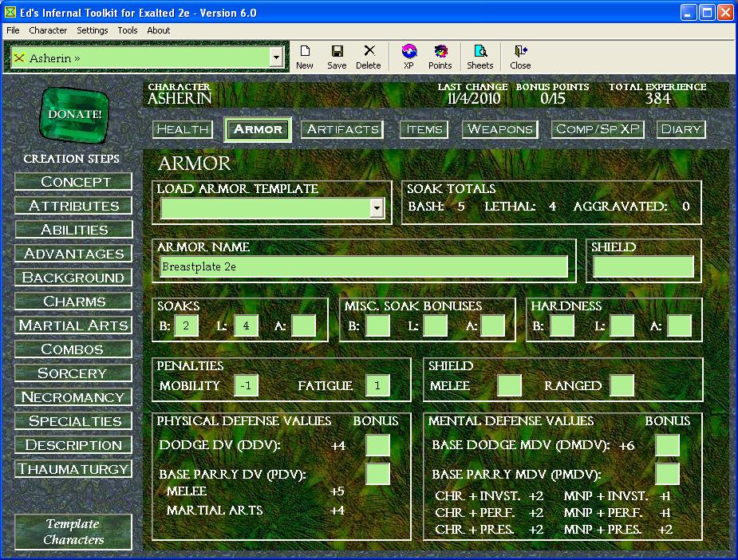Switch to the Health tab
The image size is (738, 560).
click(183, 129)
